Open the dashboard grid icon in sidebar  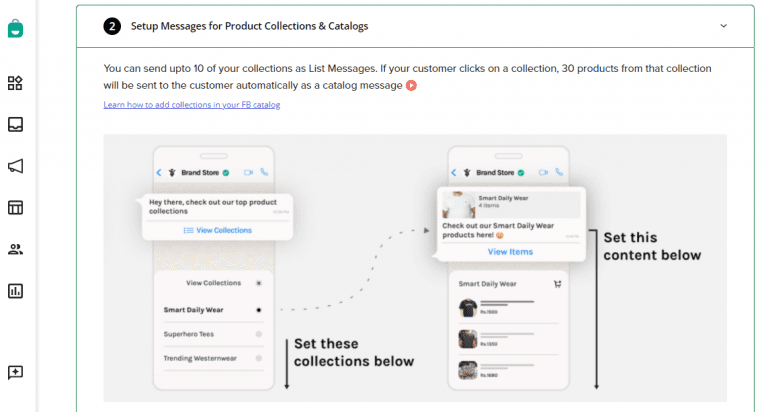(x=15, y=83)
